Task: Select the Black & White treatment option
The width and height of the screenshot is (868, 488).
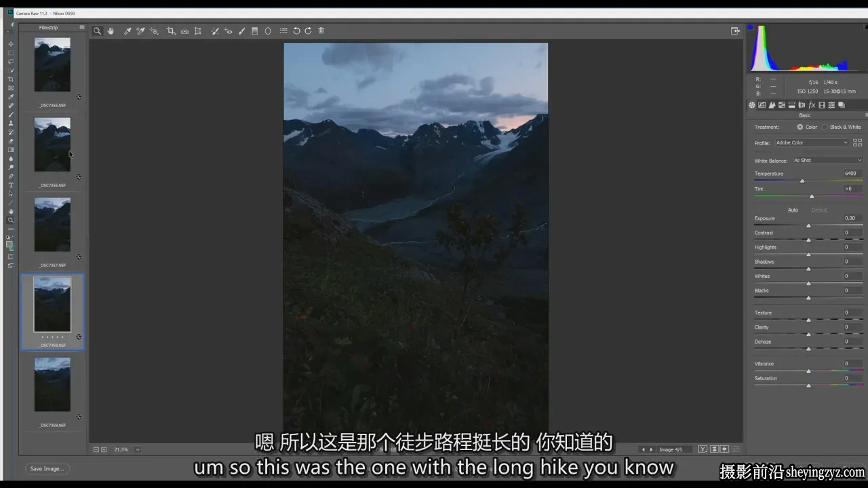Action: [x=825, y=127]
